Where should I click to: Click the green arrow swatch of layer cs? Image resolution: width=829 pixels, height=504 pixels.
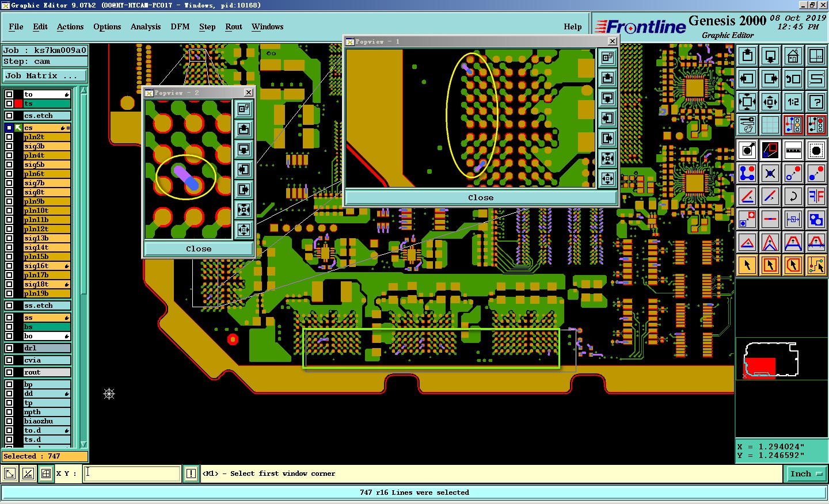[x=18, y=128]
